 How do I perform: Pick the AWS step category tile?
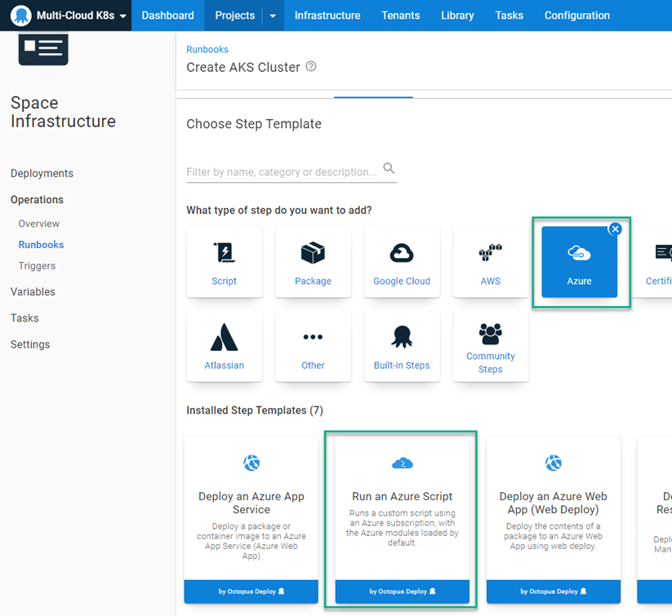click(490, 261)
